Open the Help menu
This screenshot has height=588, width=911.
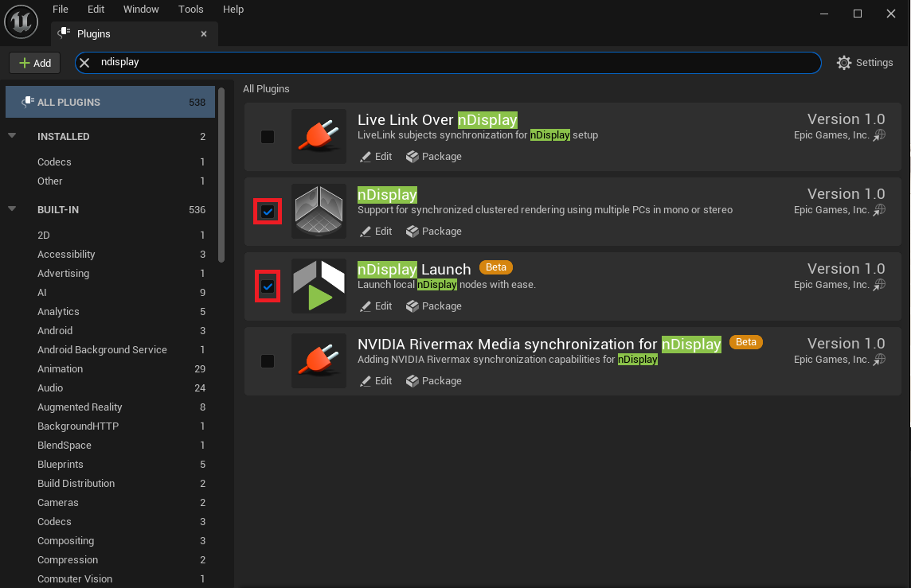pyautogui.click(x=233, y=10)
